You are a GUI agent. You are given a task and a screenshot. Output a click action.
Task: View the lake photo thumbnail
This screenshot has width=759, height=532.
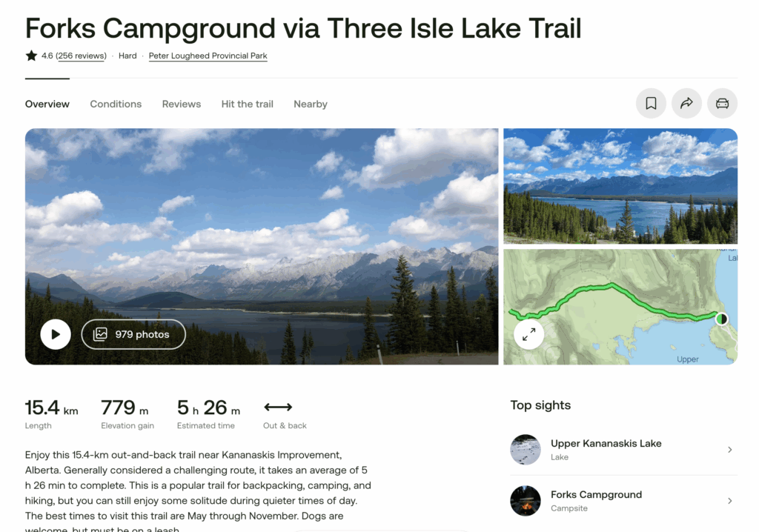(620, 186)
